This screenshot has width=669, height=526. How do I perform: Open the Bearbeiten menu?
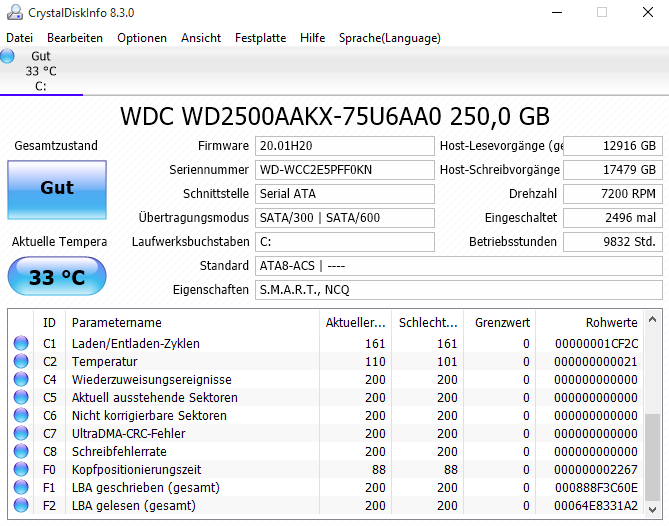coord(75,38)
